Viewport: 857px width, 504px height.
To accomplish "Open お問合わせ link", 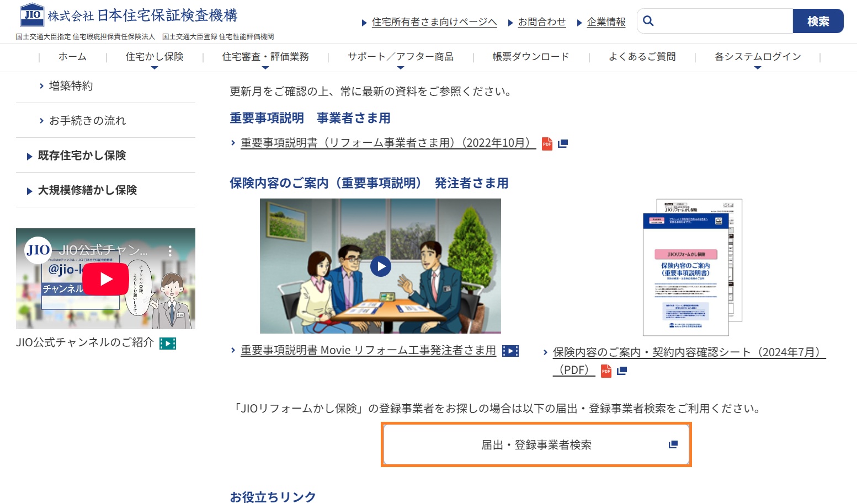I will [542, 22].
